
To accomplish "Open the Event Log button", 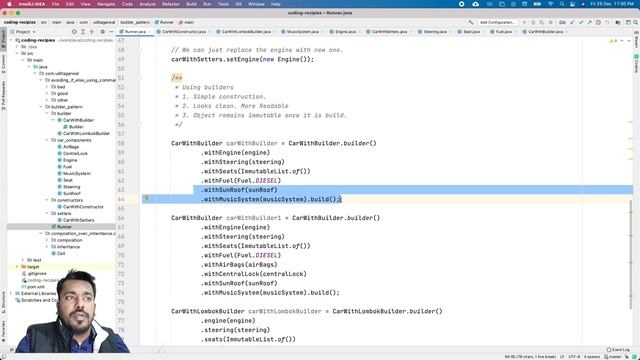I will click(x=618, y=350).
